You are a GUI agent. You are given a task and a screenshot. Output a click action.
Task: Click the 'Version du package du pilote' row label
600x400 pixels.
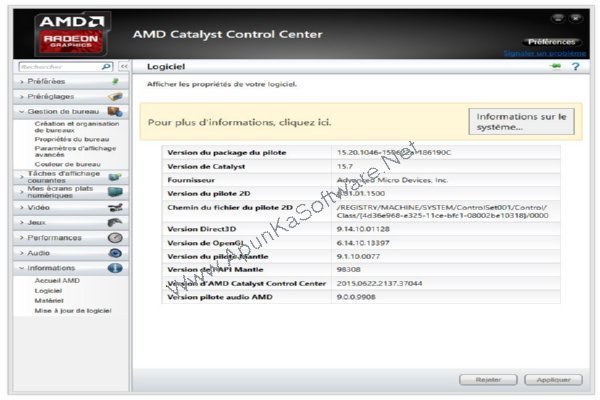pos(227,153)
